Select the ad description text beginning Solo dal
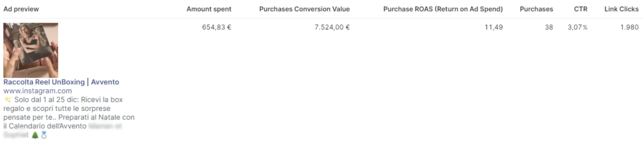Image resolution: width=644 pixels, height=145 pixels. click(69, 117)
